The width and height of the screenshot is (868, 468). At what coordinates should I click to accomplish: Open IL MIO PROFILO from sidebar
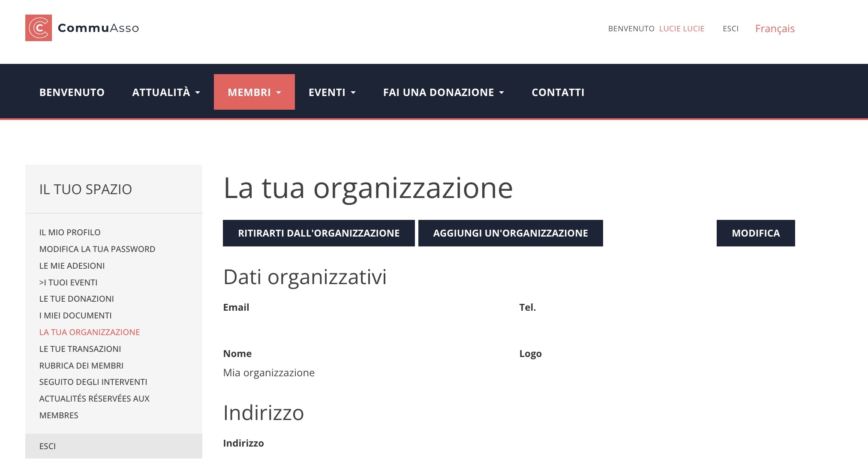pos(70,232)
